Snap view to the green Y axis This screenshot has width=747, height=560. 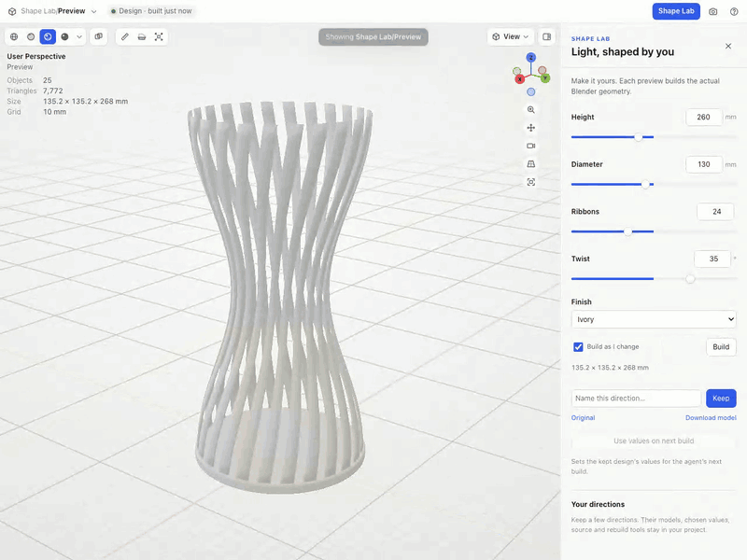tap(545, 77)
